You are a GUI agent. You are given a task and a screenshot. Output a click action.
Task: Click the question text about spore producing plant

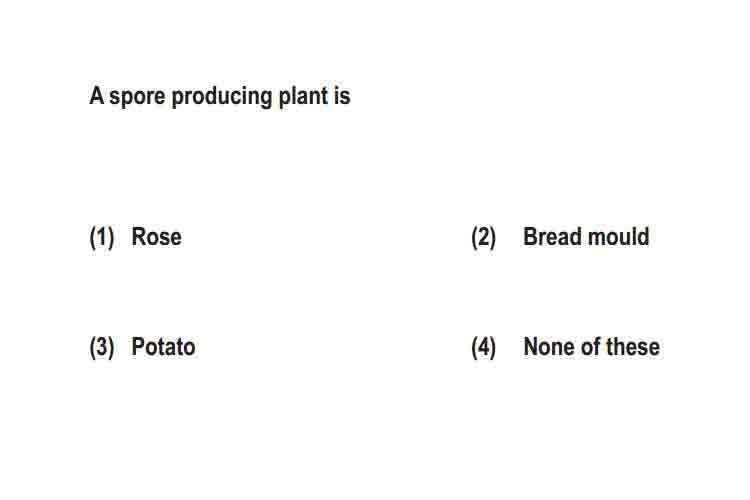click(x=220, y=96)
